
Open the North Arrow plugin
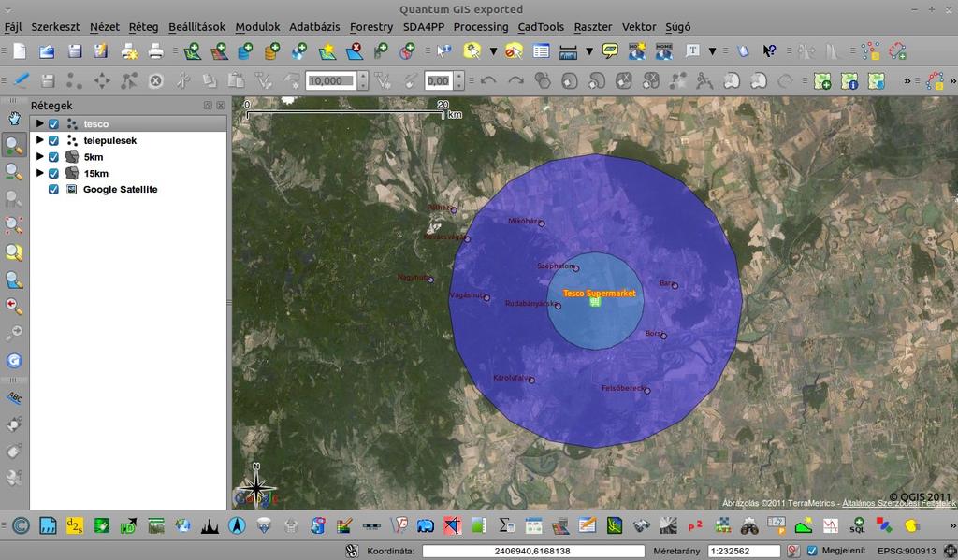pos(237,525)
